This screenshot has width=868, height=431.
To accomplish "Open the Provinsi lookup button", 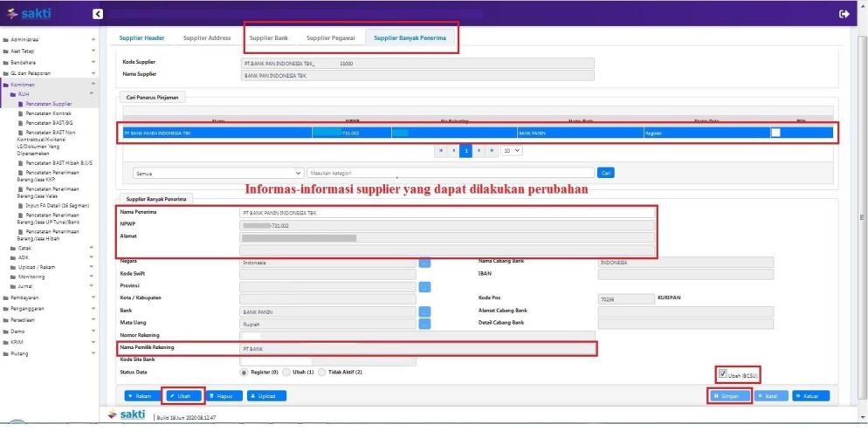I will [424, 286].
